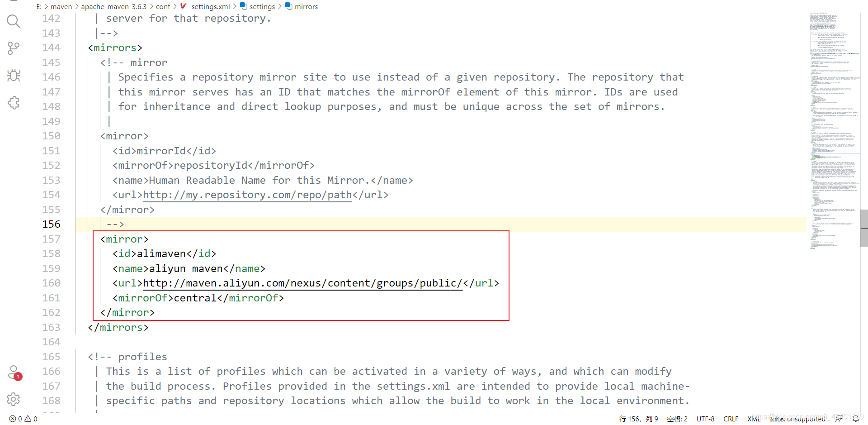Screen dimensions: 868x425
Task: Click the symbol icon before mirrors breadcrumb
Action: point(288,6)
